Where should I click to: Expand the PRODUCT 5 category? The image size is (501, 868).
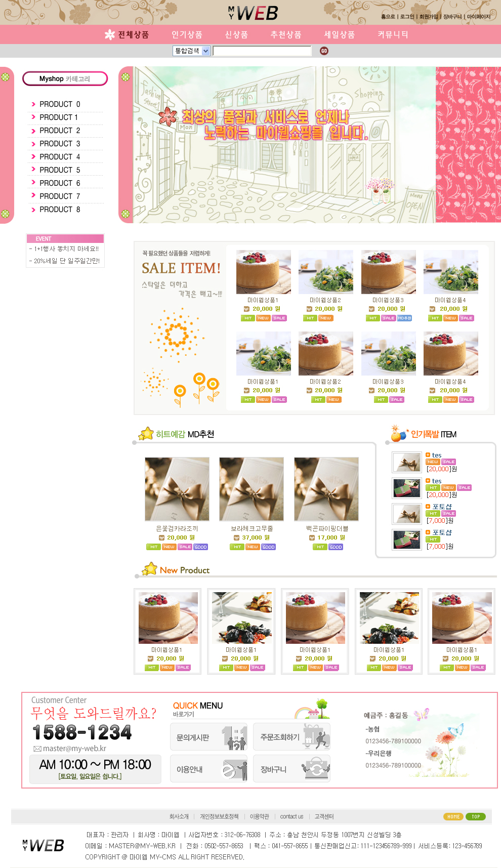pos(60,170)
